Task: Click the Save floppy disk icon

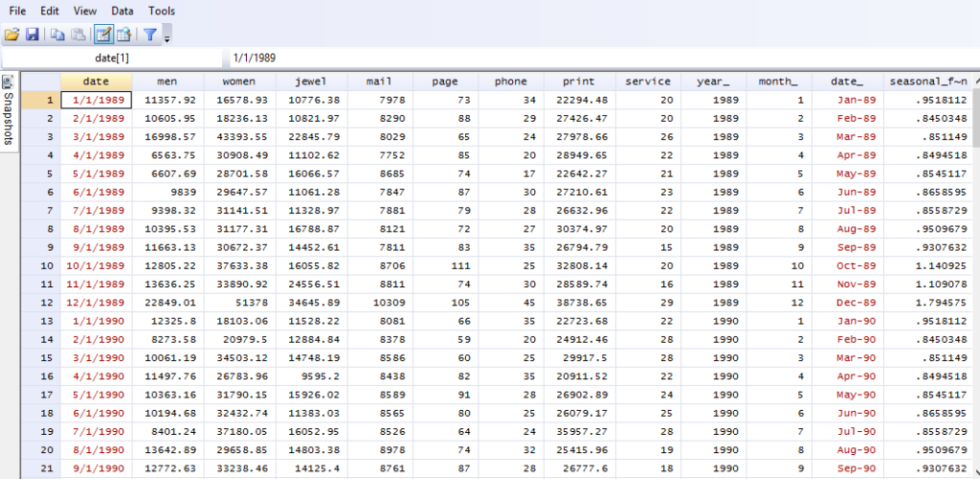Action: [32, 34]
